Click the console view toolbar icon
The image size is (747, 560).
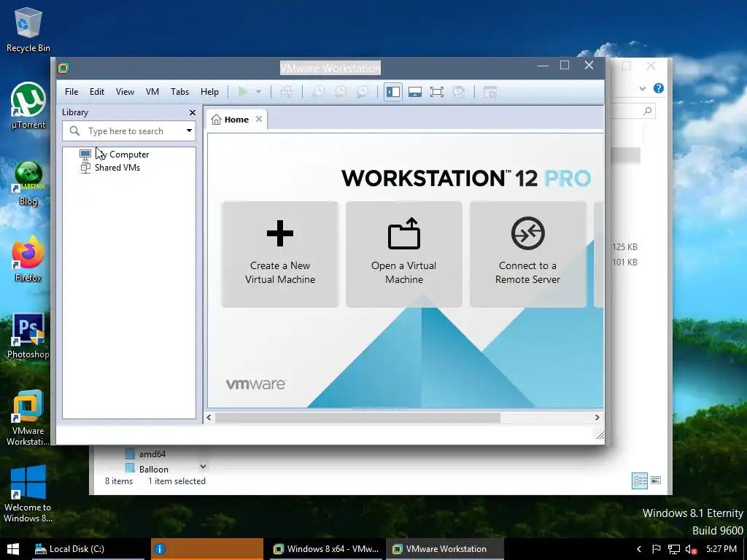click(489, 91)
